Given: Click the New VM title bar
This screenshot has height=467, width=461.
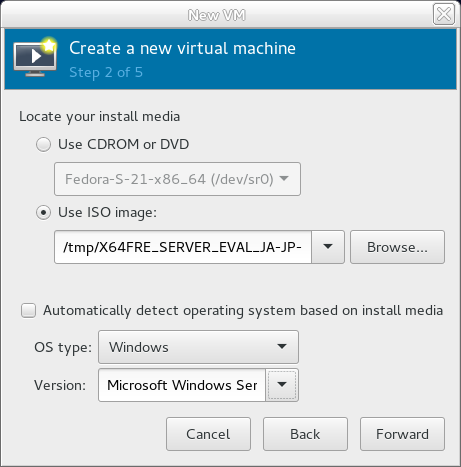Looking at the screenshot, I should [217, 15].
